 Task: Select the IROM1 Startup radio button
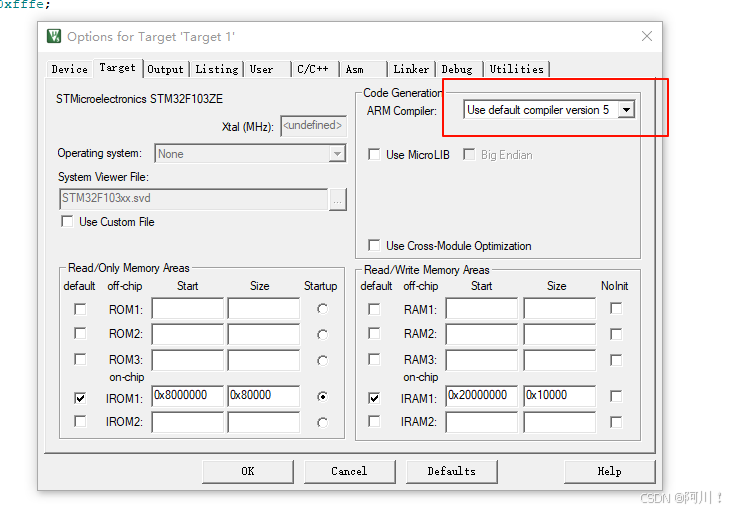[322, 397]
